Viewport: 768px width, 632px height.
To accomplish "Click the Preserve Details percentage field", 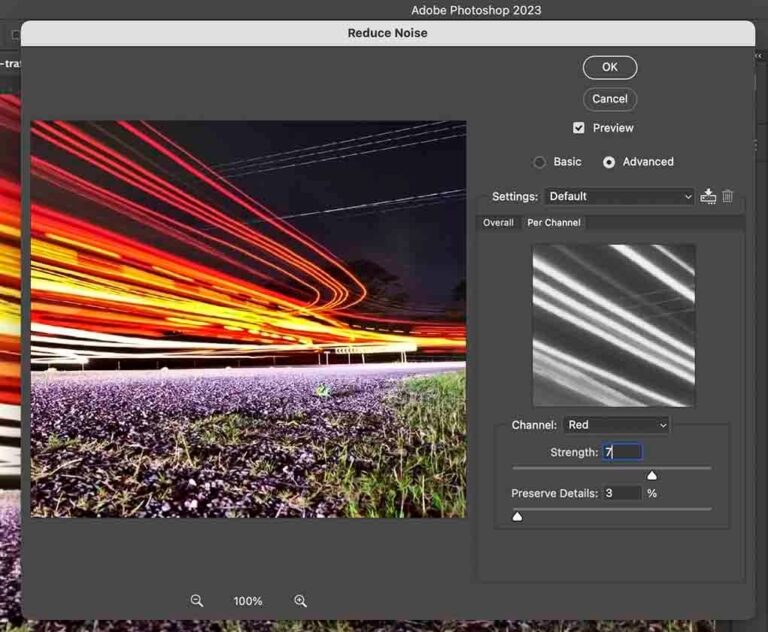I will pos(622,493).
